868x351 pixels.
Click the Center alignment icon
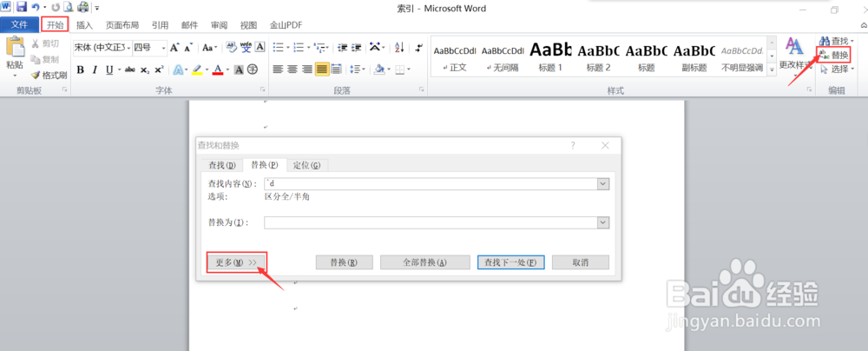(x=293, y=70)
